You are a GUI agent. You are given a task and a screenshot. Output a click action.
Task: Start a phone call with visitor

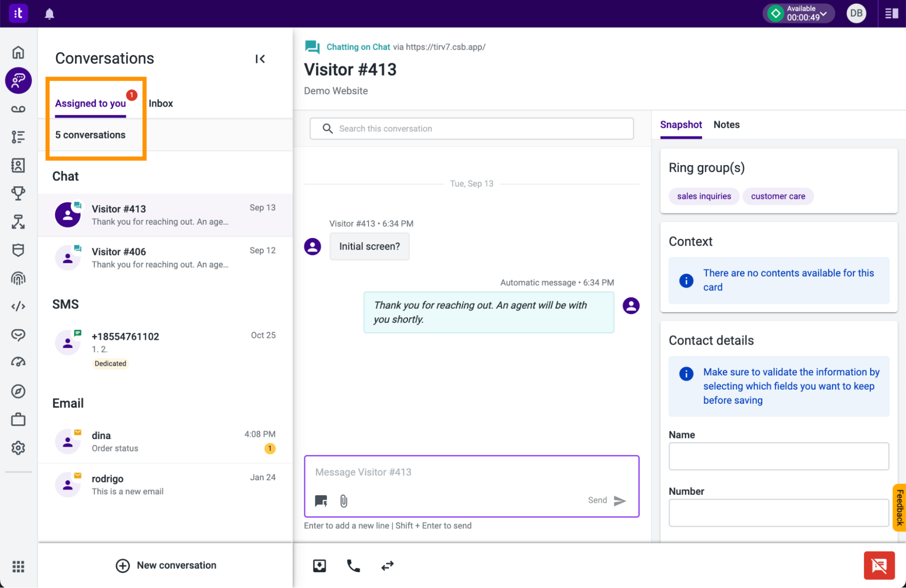point(354,565)
